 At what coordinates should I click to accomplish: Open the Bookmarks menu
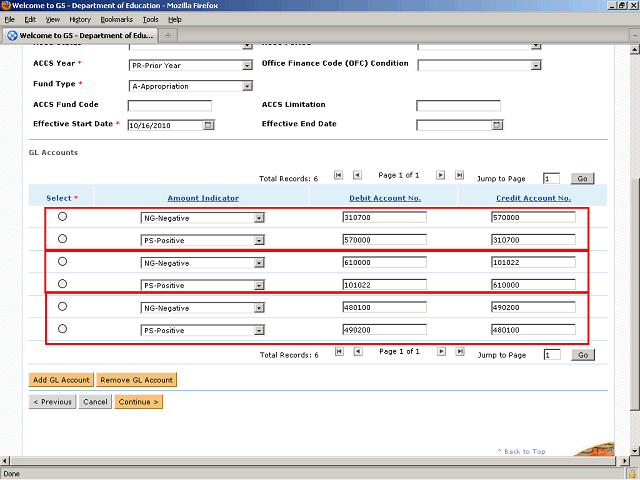[116, 19]
